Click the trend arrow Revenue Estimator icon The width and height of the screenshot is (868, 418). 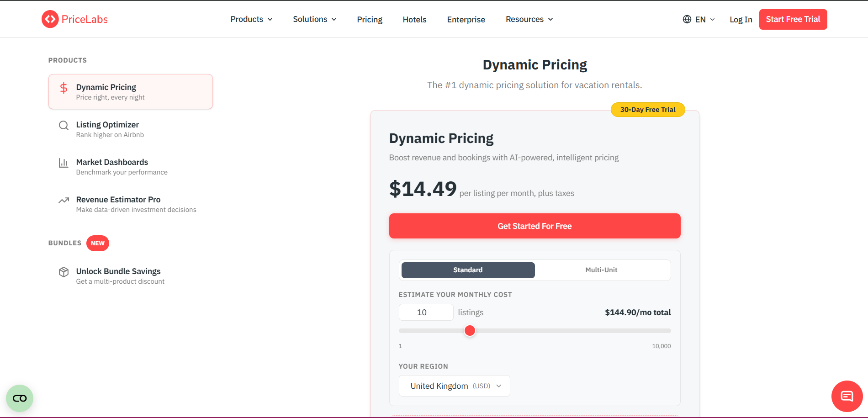pyautogui.click(x=64, y=200)
